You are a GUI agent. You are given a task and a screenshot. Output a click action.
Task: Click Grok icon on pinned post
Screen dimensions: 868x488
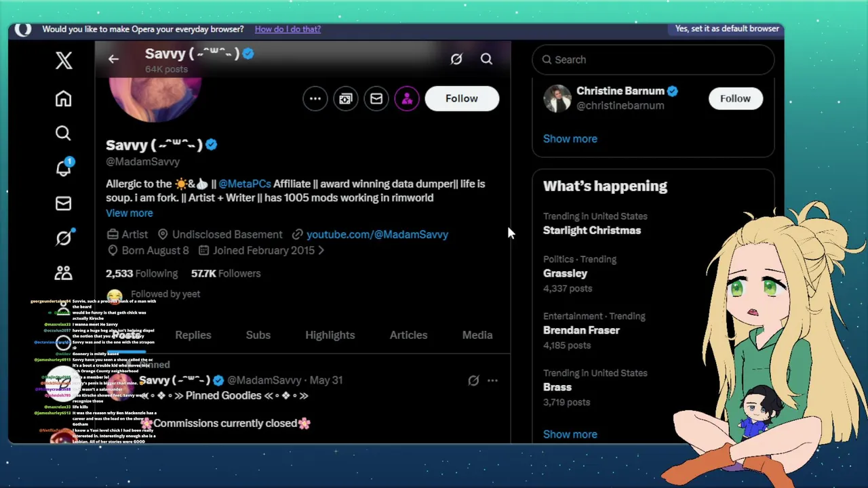[473, 381]
